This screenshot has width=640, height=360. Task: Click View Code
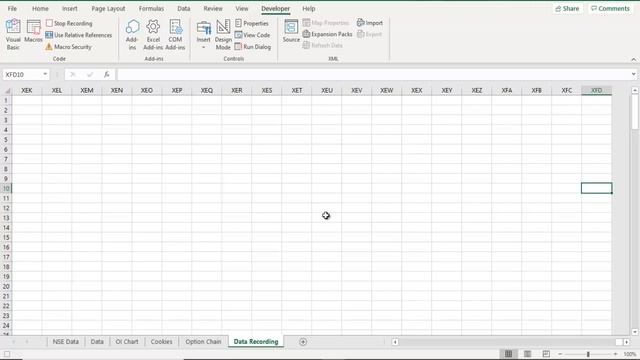252,35
